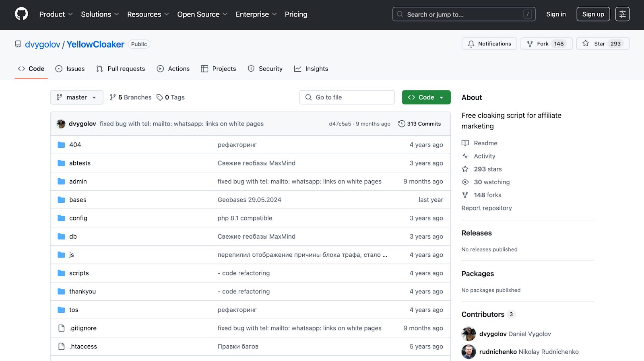Open the .htaccess file name
Image resolution: width=644 pixels, height=361 pixels.
pyautogui.click(x=83, y=347)
